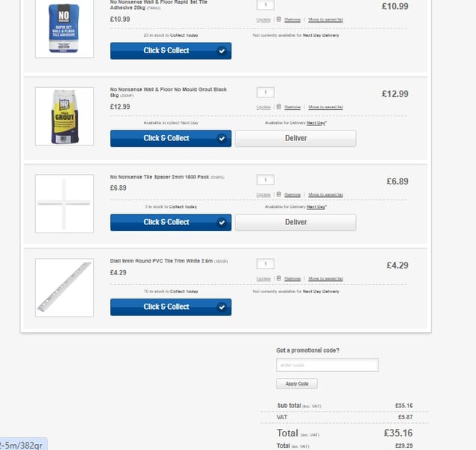476x450 pixels.
Task: Click the trash icon for Tile Spacer item
Action: pyautogui.click(x=279, y=194)
